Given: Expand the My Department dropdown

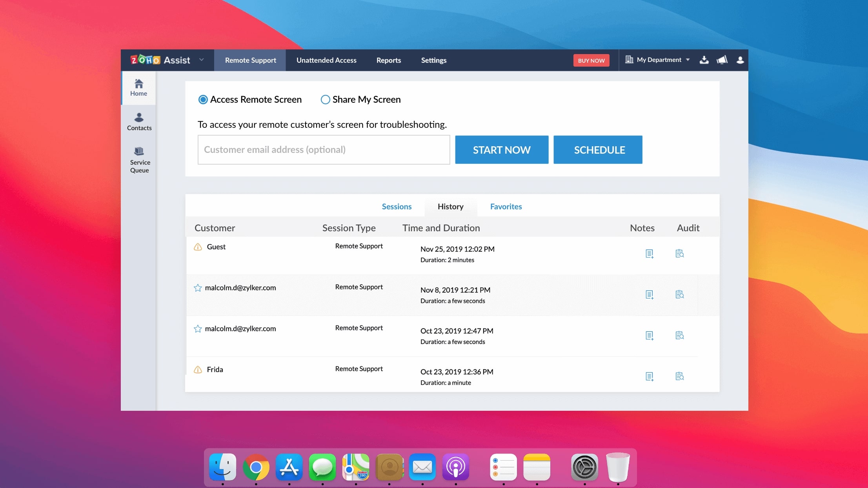Looking at the screenshot, I should point(656,60).
